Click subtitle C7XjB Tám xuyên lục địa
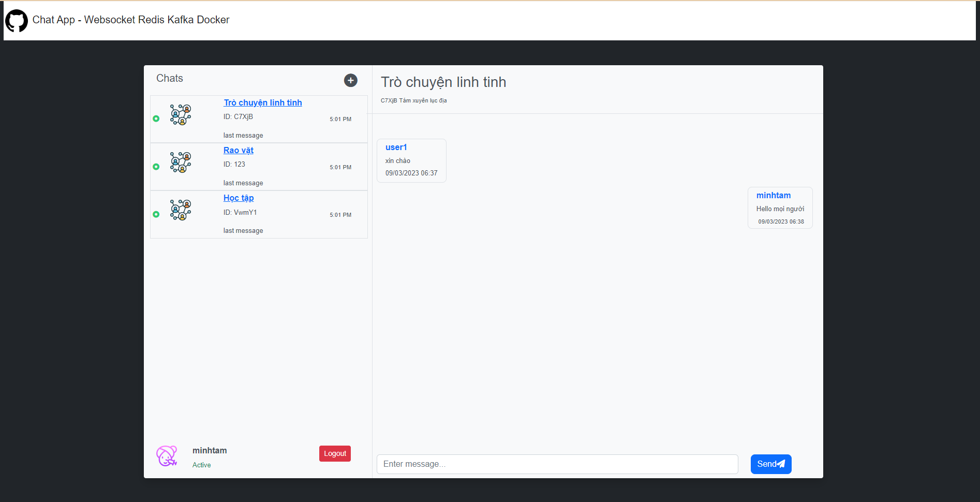Image resolution: width=980 pixels, height=502 pixels. (414, 100)
